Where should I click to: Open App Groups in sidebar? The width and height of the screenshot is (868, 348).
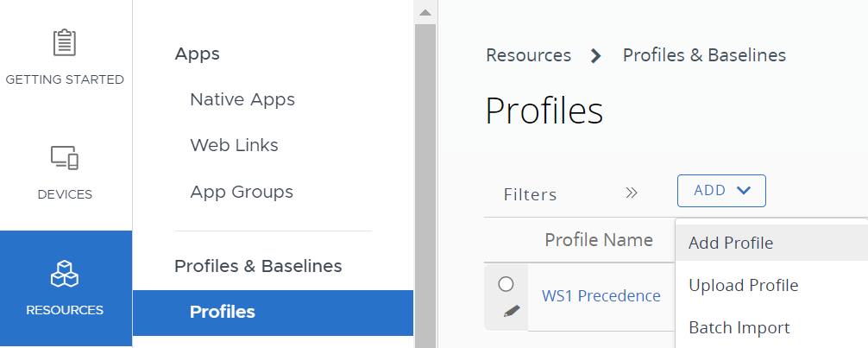pos(242,192)
